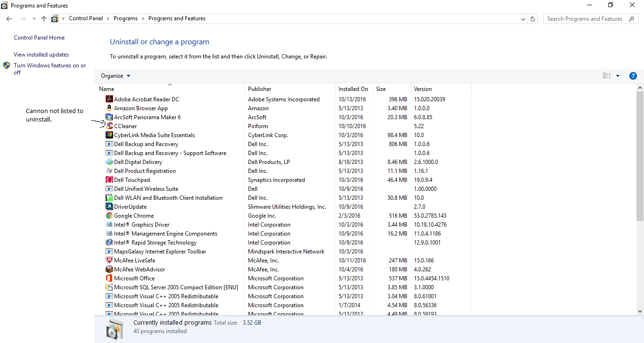The height and width of the screenshot is (343, 644).
Task: Click the scrollbar up arrow
Action: (x=640, y=88)
